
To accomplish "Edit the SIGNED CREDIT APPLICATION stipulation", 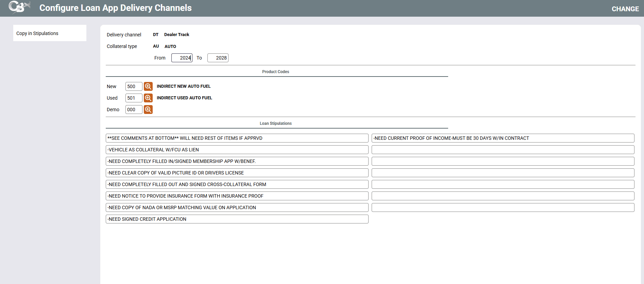I will coord(237,219).
